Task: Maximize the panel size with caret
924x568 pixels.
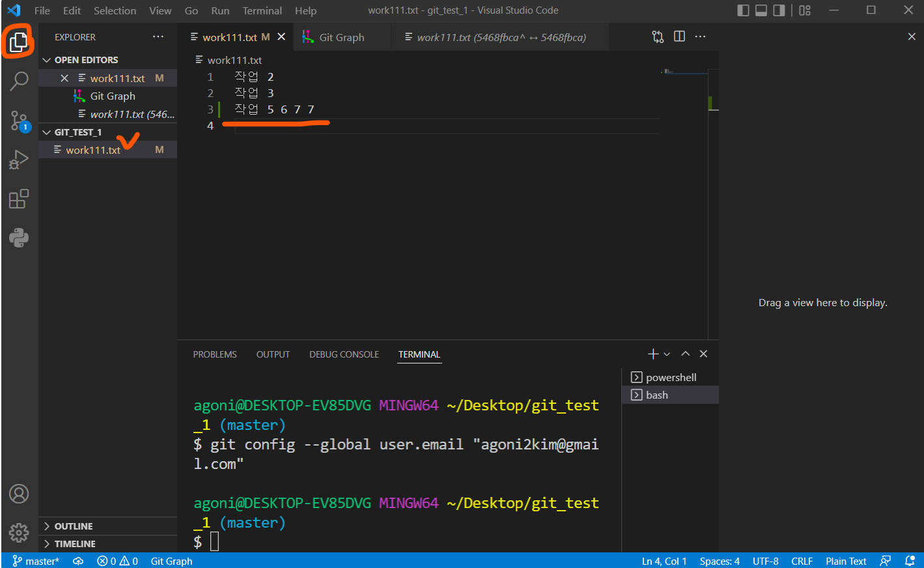Action: (x=685, y=354)
